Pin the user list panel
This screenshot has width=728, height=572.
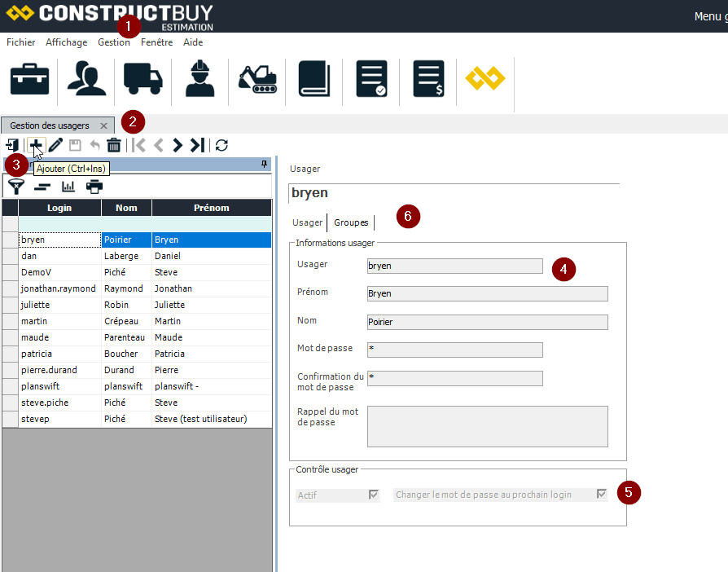[x=264, y=165]
